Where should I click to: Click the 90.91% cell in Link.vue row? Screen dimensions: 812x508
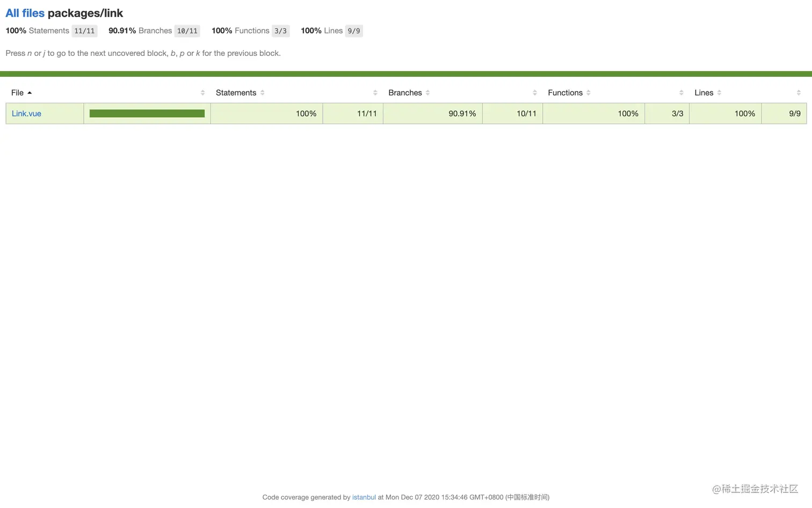point(433,113)
